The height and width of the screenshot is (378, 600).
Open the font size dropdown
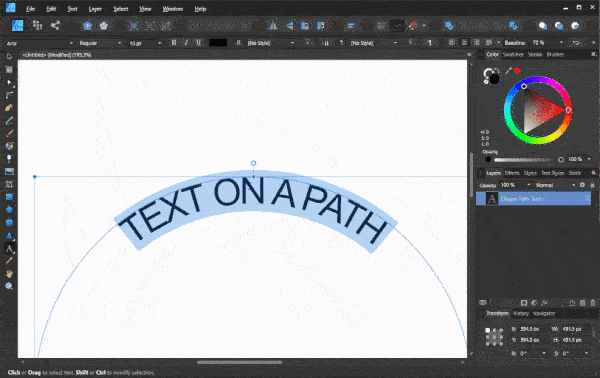point(145,43)
